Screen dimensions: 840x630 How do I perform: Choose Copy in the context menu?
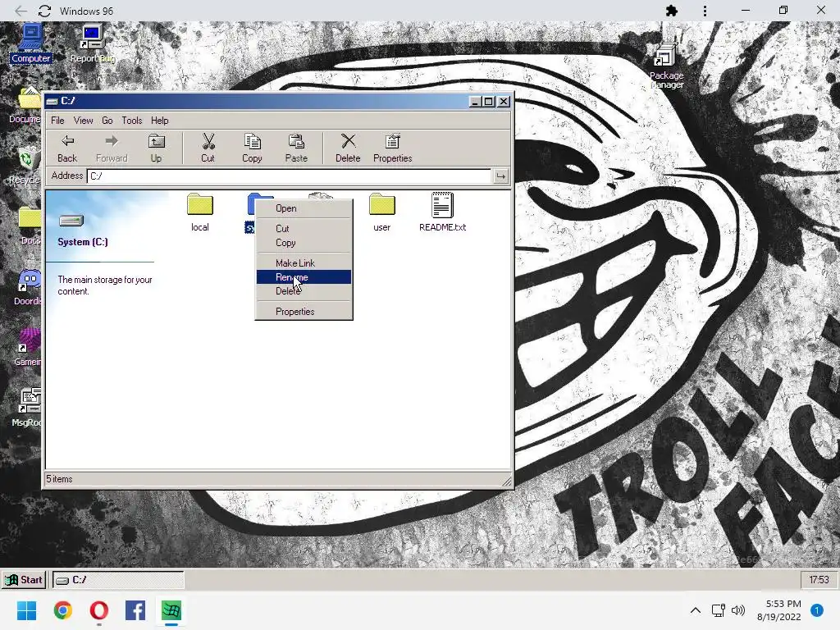tap(304, 243)
